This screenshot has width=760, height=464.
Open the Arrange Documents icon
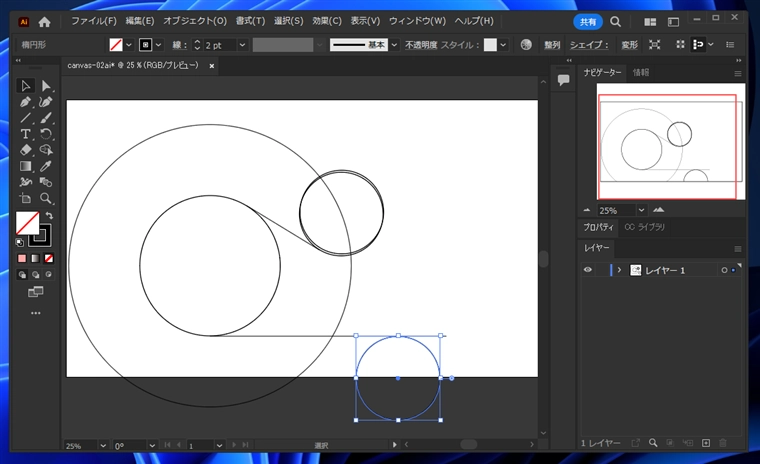click(x=650, y=22)
